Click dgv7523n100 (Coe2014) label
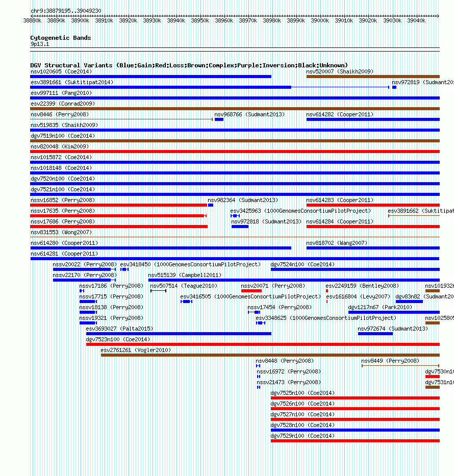The width and height of the screenshot is (454, 476). pyautogui.click(x=118, y=340)
